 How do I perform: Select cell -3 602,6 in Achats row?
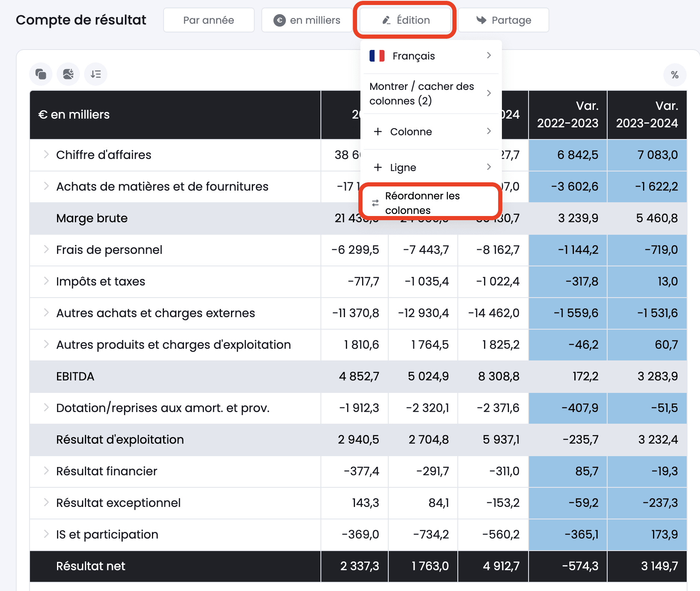tap(568, 186)
